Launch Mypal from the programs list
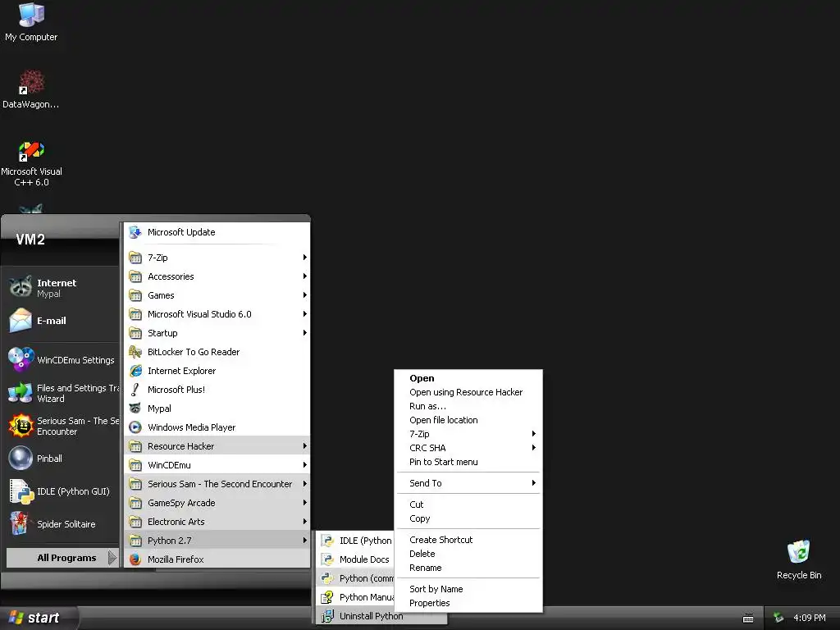The width and height of the screenshot is (840, 630). coord(217,409)
